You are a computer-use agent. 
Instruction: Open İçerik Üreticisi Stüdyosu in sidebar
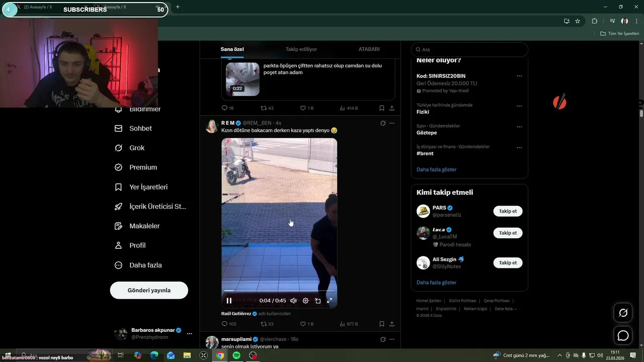click(x=150, y=207)
